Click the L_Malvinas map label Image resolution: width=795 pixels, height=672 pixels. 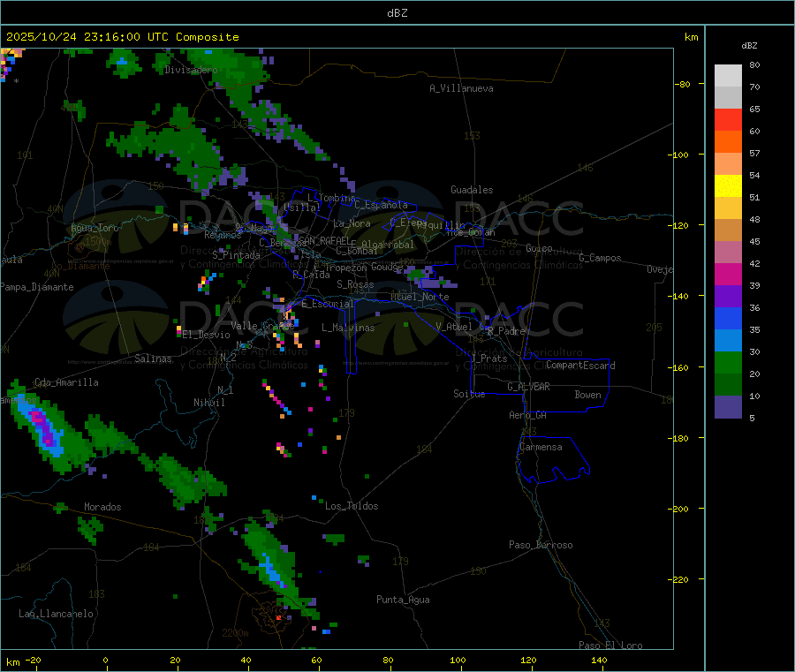(x=348, y=328)
